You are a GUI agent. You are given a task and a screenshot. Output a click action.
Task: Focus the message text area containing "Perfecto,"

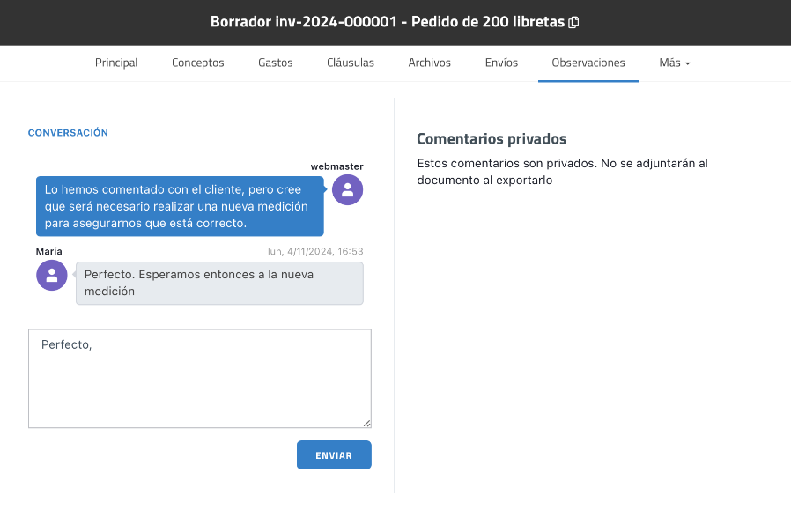(x=199, y=379)
